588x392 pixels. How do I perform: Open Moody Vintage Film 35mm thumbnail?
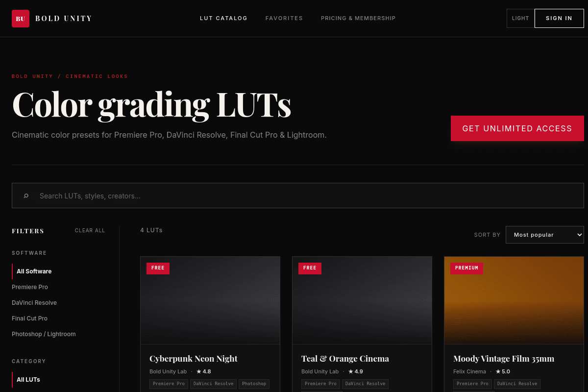click(514, 300)
